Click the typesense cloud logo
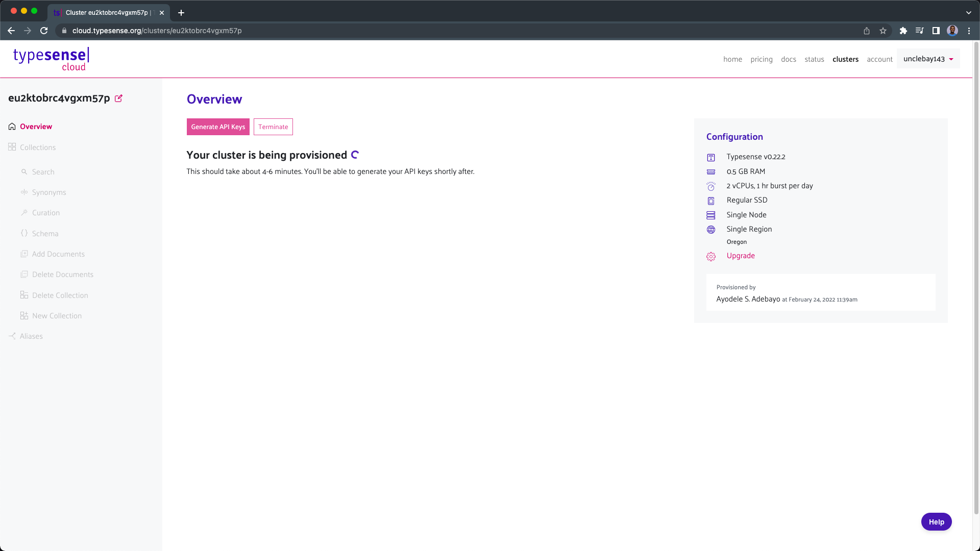Viewport: 980px width, 551px height. tap(51, 59)
